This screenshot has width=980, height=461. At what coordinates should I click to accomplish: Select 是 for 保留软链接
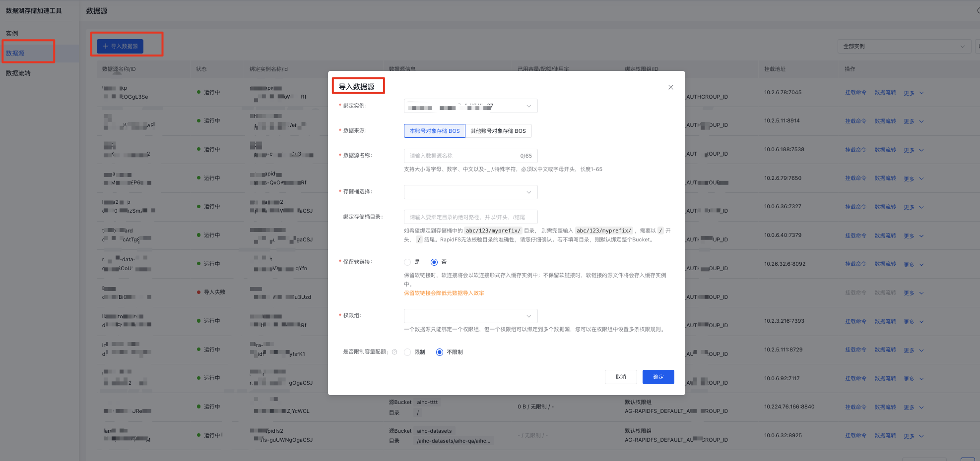pyautogui.click(x=407, y=262)
